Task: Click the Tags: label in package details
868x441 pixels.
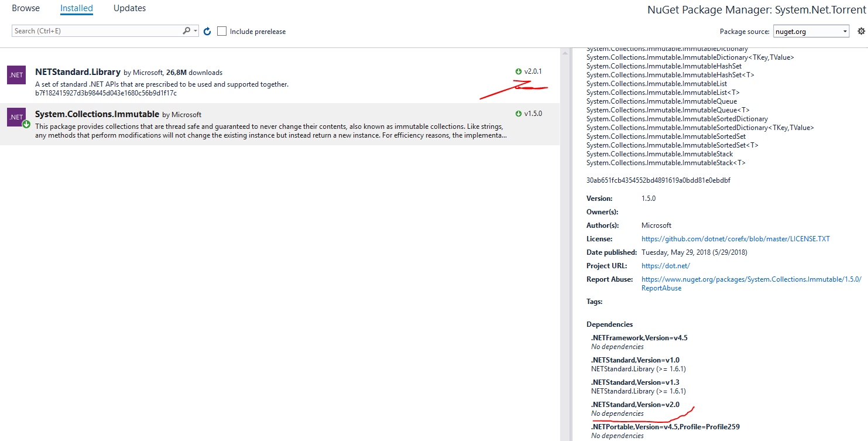Action: click(x=595, y=302)
